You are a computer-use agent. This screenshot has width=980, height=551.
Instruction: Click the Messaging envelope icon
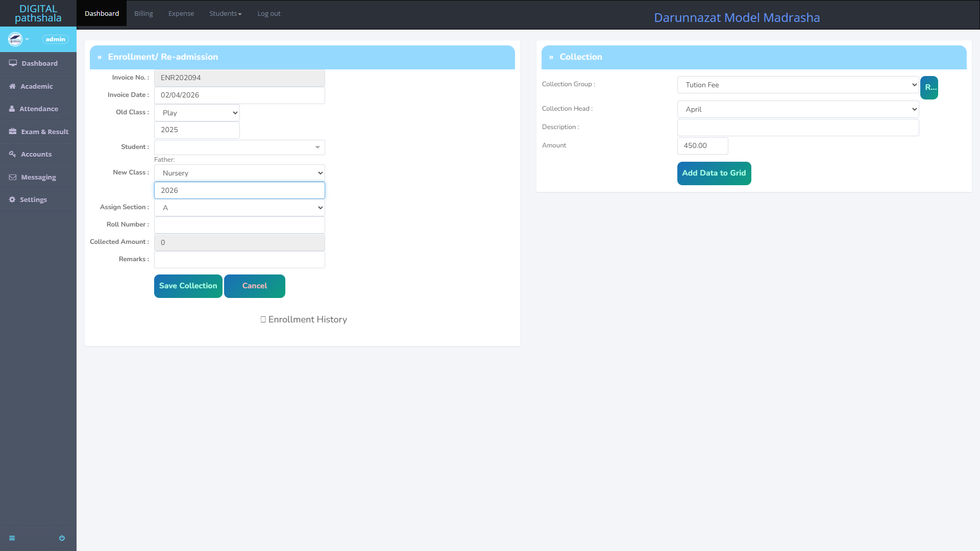point(13,177)
